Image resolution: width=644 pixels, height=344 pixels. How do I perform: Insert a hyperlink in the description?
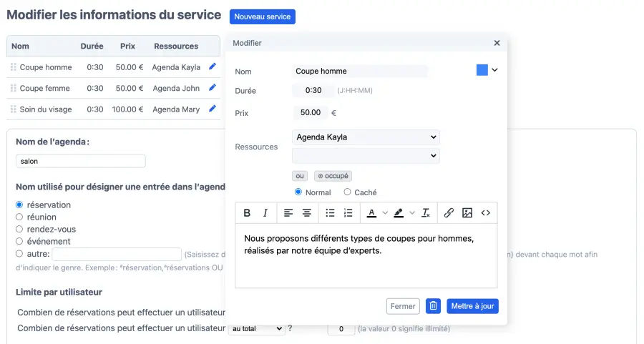point(449,213)
